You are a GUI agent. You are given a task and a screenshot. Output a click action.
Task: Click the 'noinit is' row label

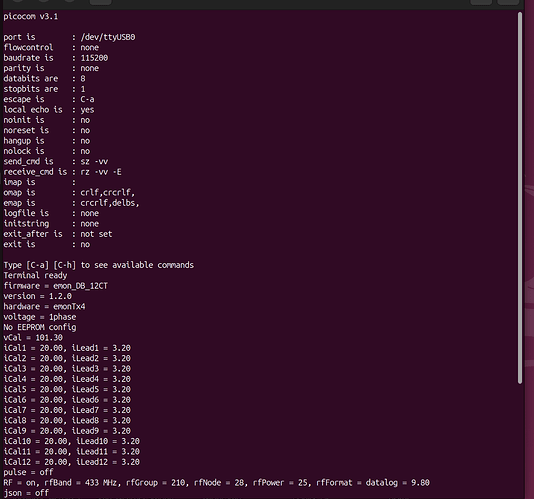click(x=24, y=120)
